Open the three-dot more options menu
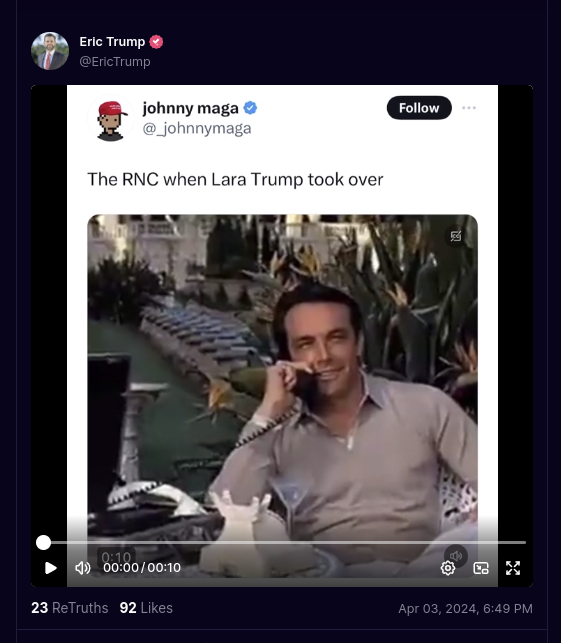The width and height of the screenshot is (561, 643). click(469, 108)
